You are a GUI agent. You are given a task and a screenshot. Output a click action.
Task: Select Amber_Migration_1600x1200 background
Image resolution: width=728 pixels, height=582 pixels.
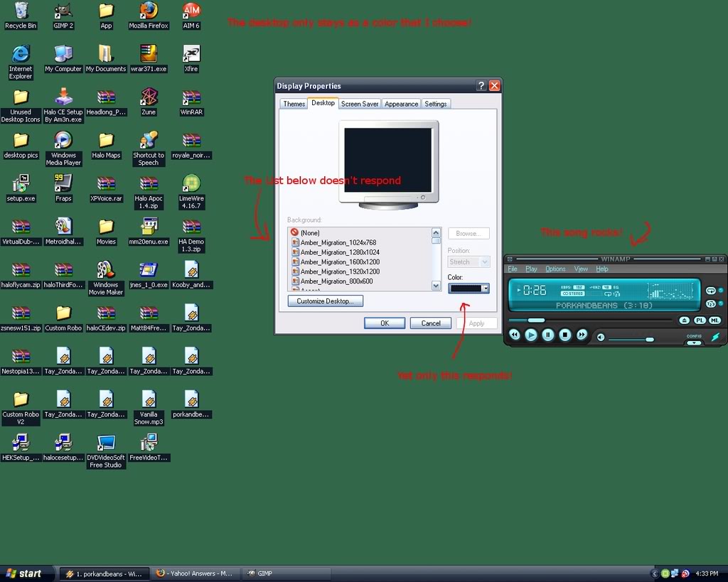(x=360, y=262)
